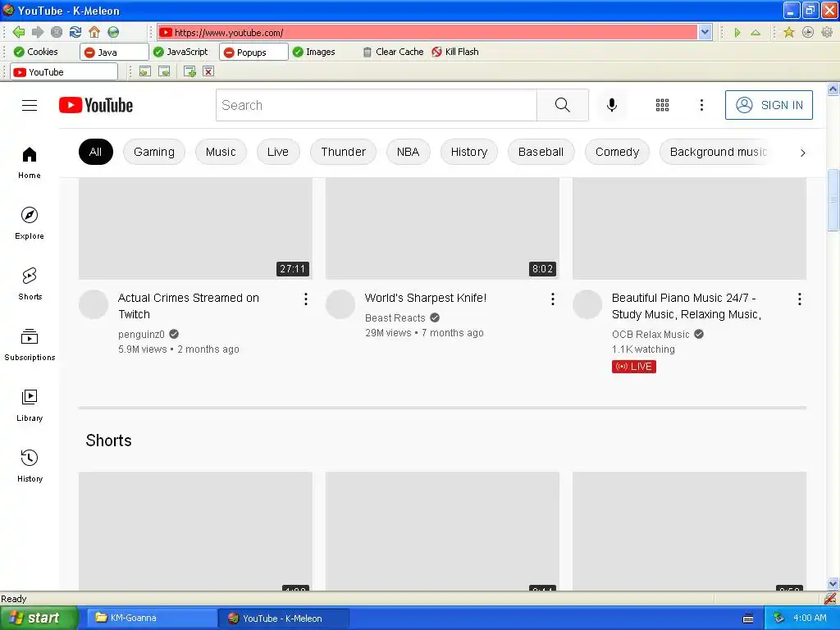The height and width of the screenshot is (630, 840).
Task: Click Kill Flash button
Action: point(455,52)
